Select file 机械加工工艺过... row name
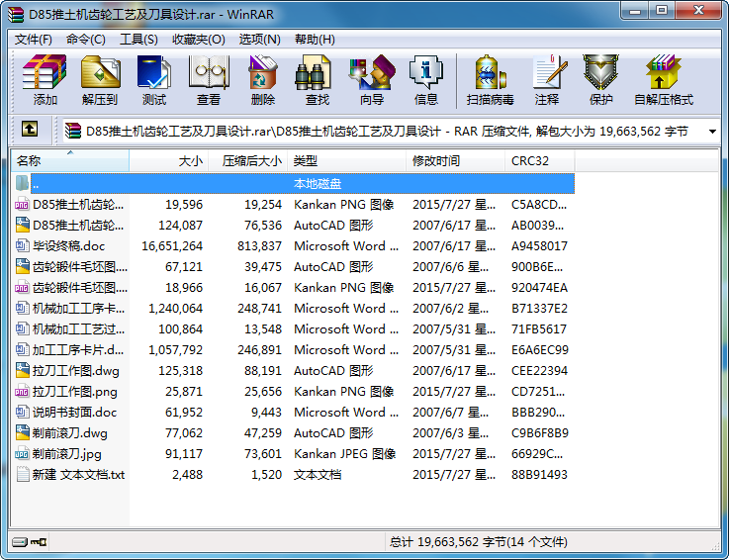This screenshot has width=729, height=560. pyautogui.click(x=78, y=329)
